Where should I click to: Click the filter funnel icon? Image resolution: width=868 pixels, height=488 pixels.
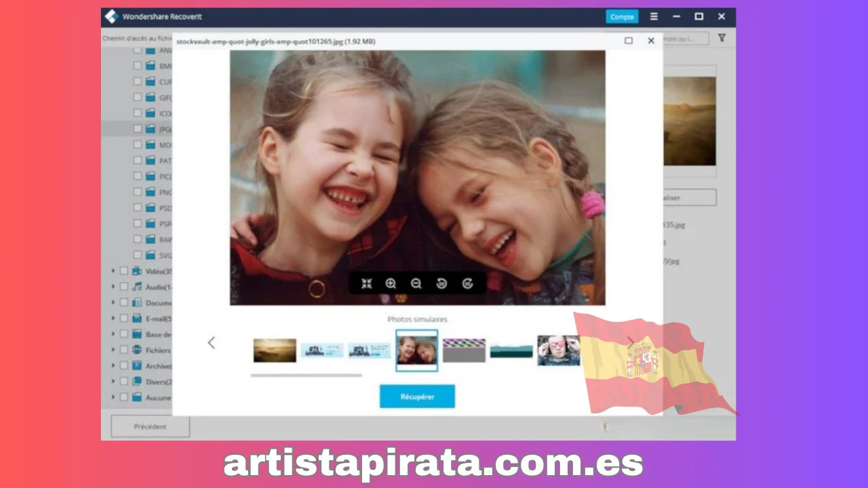(x=722, y=38)
